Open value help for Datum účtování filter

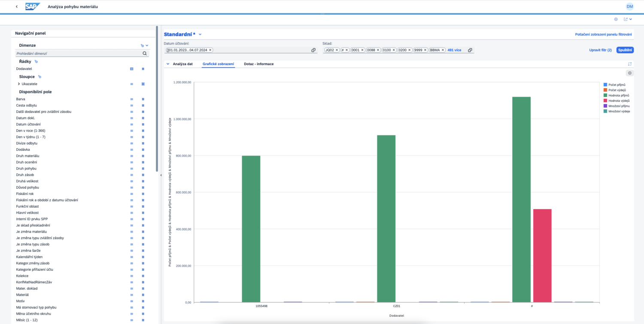point(313,50)
